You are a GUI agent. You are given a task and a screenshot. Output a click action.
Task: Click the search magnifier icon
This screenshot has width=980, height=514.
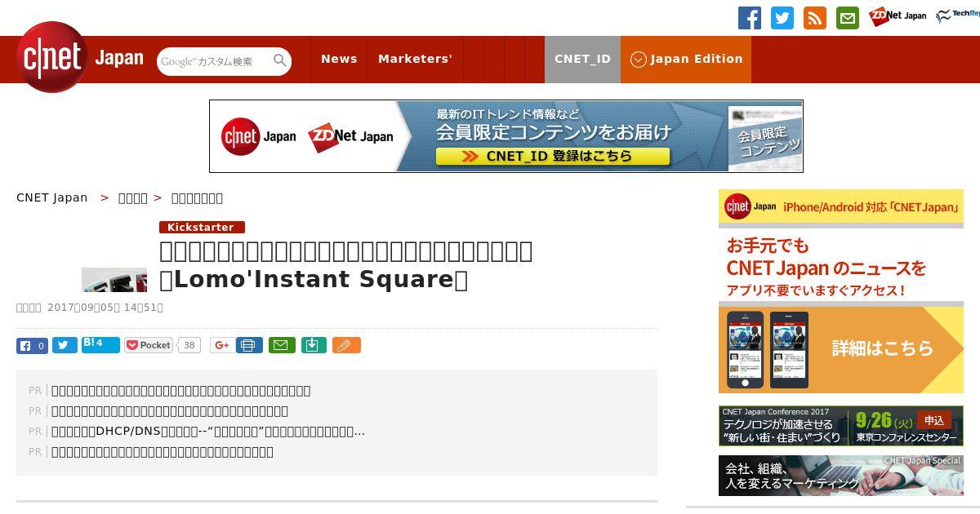pyautogui.click(x=280, y=60)
